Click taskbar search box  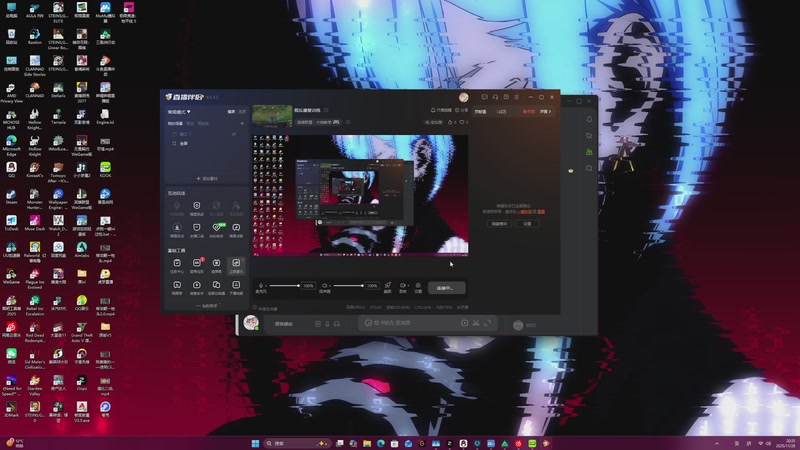click(x=297, y=443)
